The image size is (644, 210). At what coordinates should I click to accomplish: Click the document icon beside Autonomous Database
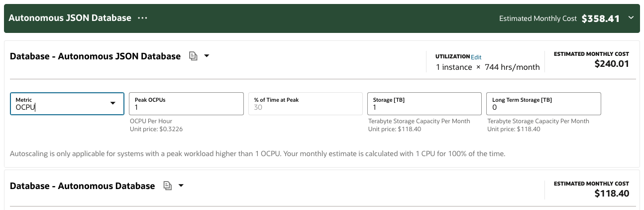168,186
